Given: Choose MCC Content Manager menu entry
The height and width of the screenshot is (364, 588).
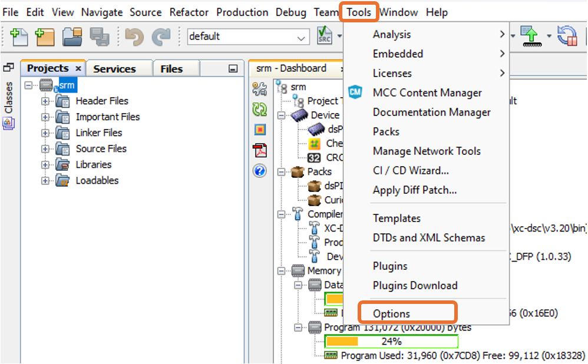Looking at the screenshot, I should tap(427, 92).
